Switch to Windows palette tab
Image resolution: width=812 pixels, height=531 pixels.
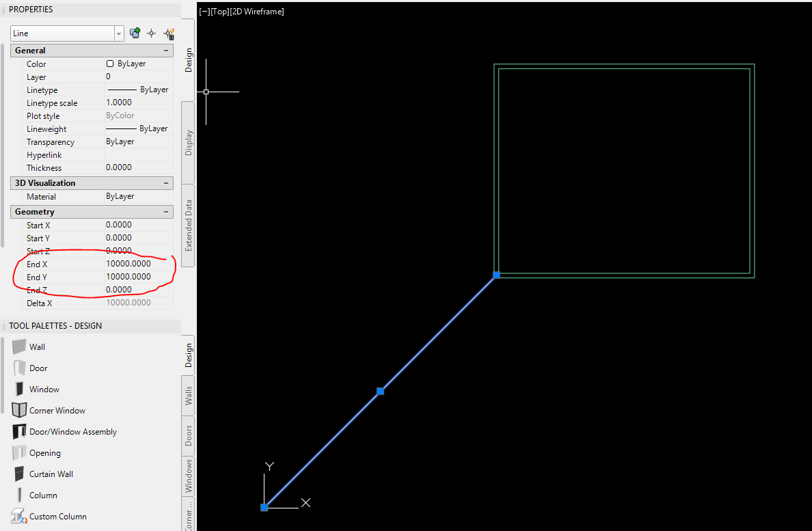pos(188,476)
